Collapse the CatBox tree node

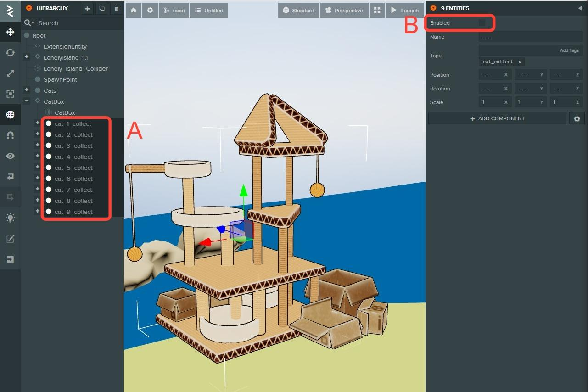coord(27,101)
